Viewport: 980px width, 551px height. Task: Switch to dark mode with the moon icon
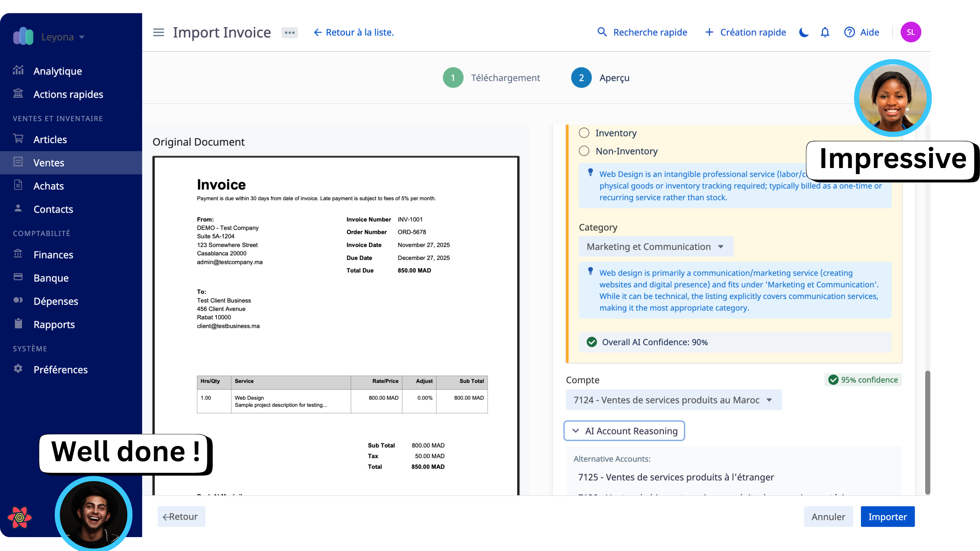click(803, 32)
